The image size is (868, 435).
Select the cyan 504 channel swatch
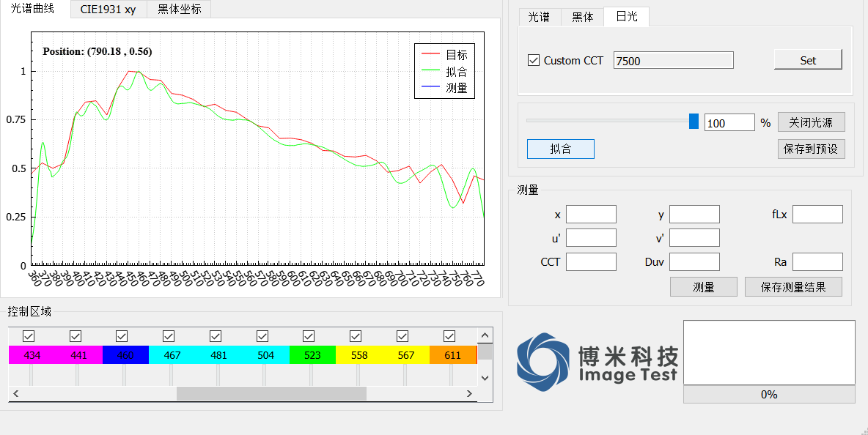click(x=265, y=355)
